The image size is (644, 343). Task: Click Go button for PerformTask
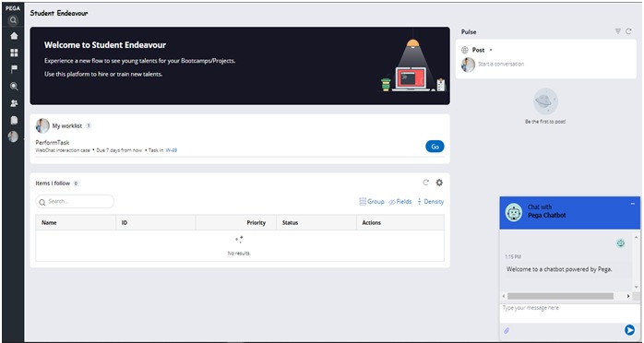click(435, 147)
